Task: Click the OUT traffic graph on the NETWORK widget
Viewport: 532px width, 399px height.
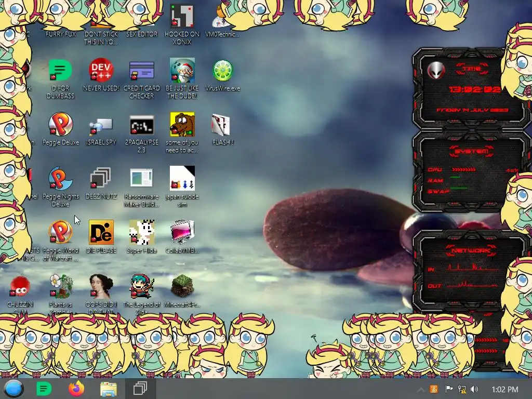Action: (472, 284)
